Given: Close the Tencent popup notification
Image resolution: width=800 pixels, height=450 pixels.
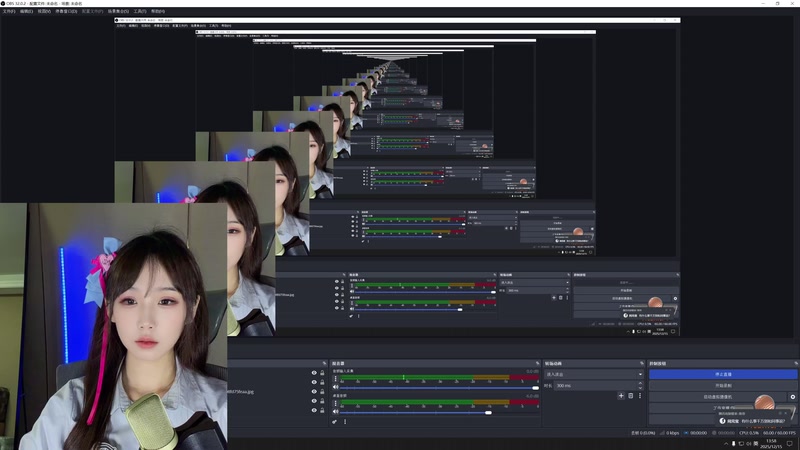Looking at the screenshot, I should pyautogui.click(x=786, y=413).
